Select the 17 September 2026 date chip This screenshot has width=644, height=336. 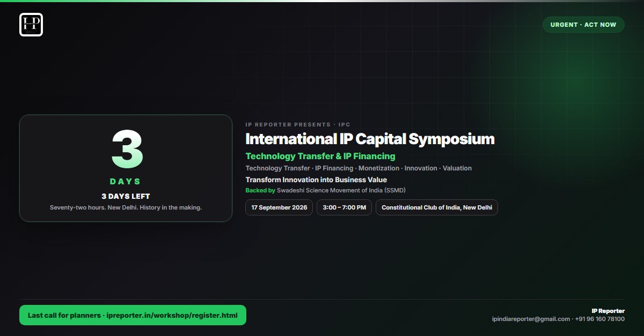coord(279,207)
